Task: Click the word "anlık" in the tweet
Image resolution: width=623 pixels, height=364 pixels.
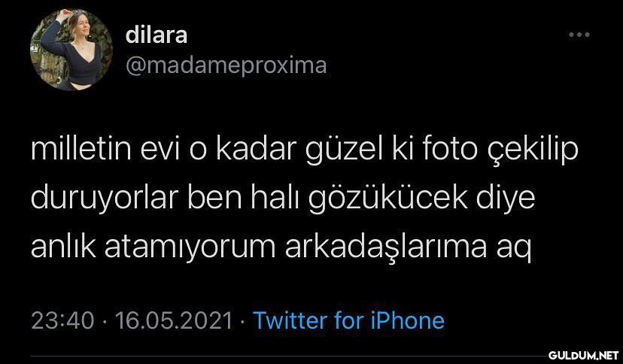Action: (x=63, y=247)
